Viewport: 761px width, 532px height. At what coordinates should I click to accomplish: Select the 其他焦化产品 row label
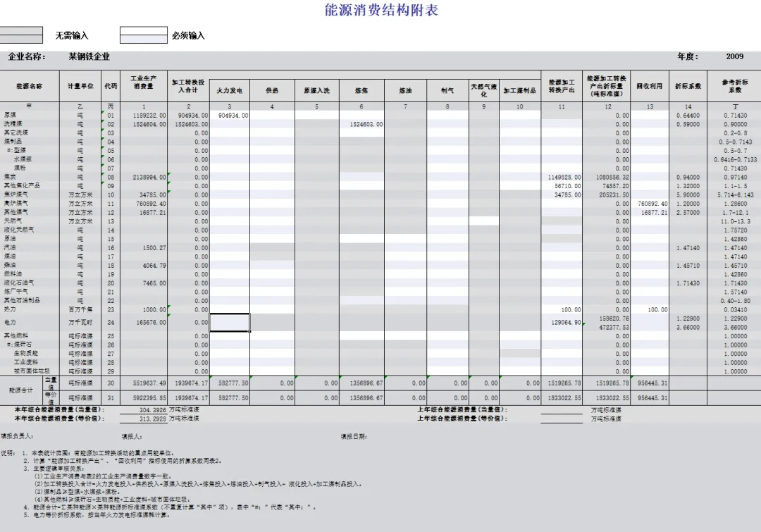[22, 185]
